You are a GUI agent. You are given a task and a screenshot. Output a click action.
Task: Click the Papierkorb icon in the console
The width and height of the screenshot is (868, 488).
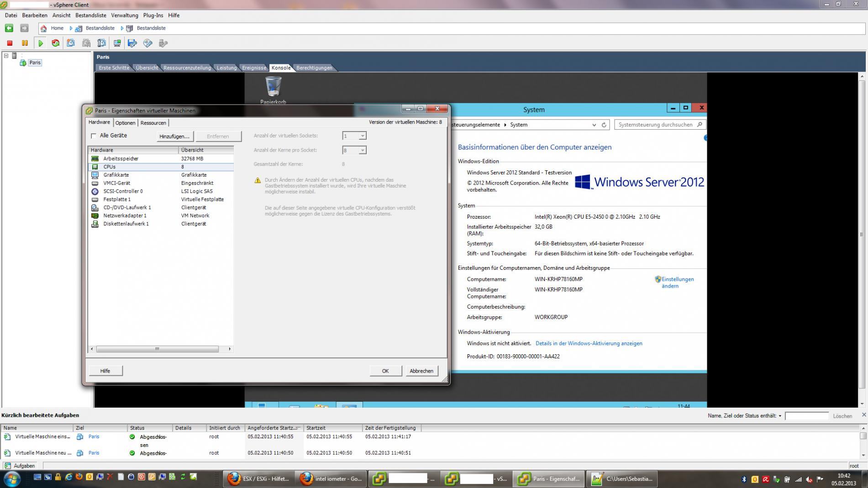tap(273, 90)
